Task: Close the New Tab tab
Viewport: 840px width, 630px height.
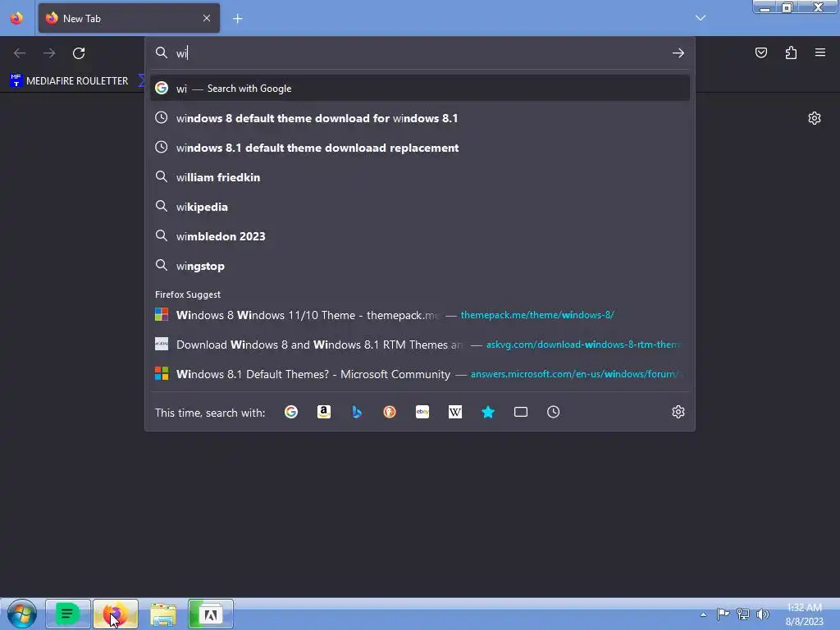Action: point(206,18)
